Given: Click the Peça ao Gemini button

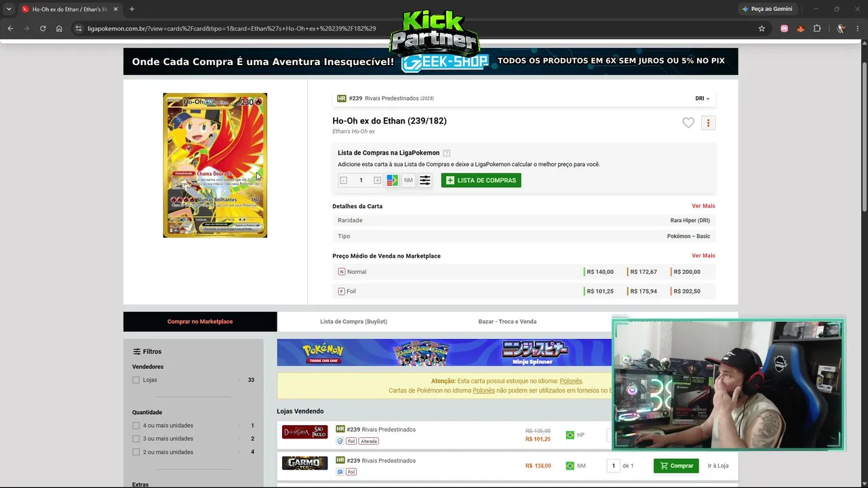Looking at the screenshot, I should click(x=767, y=9).
